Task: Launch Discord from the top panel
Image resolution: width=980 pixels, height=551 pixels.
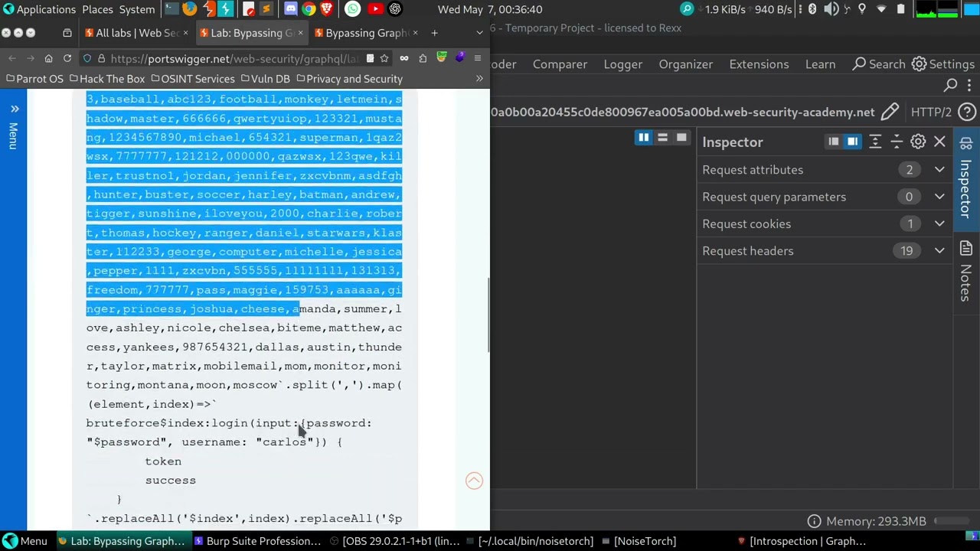Action: (290, 9)
